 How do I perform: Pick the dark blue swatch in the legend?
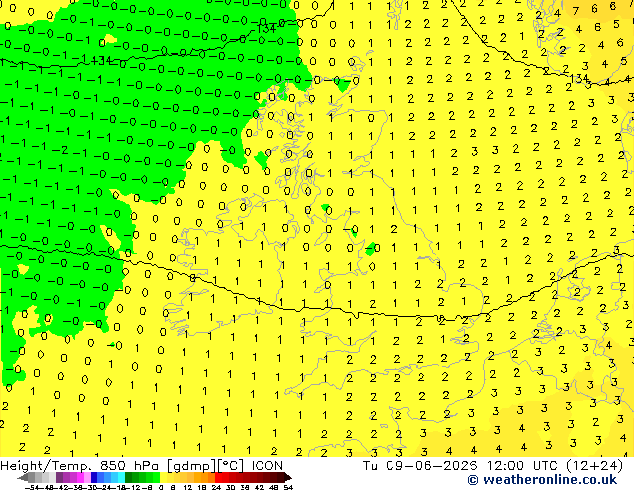94,478
